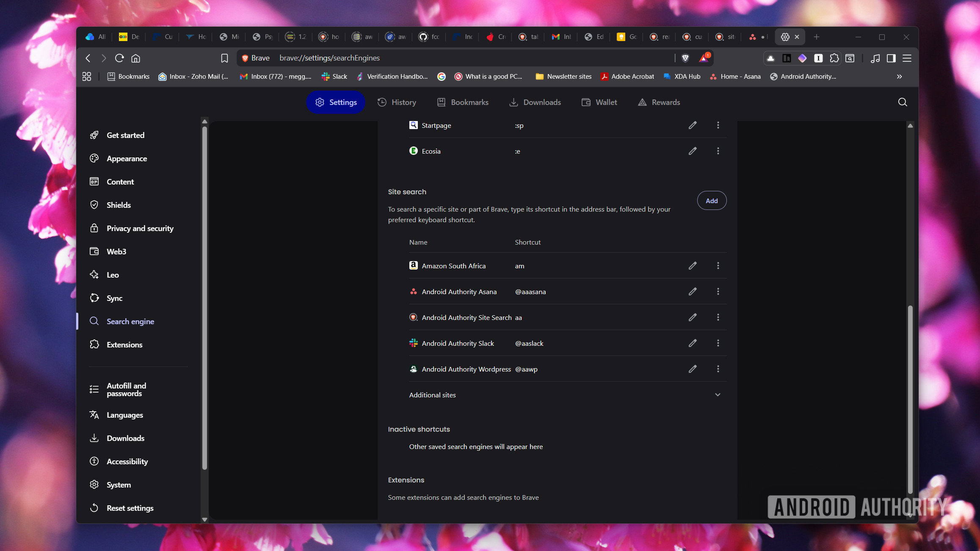Click the Brave Shields icon in address bar
Viewport: 980px width, 551px height.
685,58
